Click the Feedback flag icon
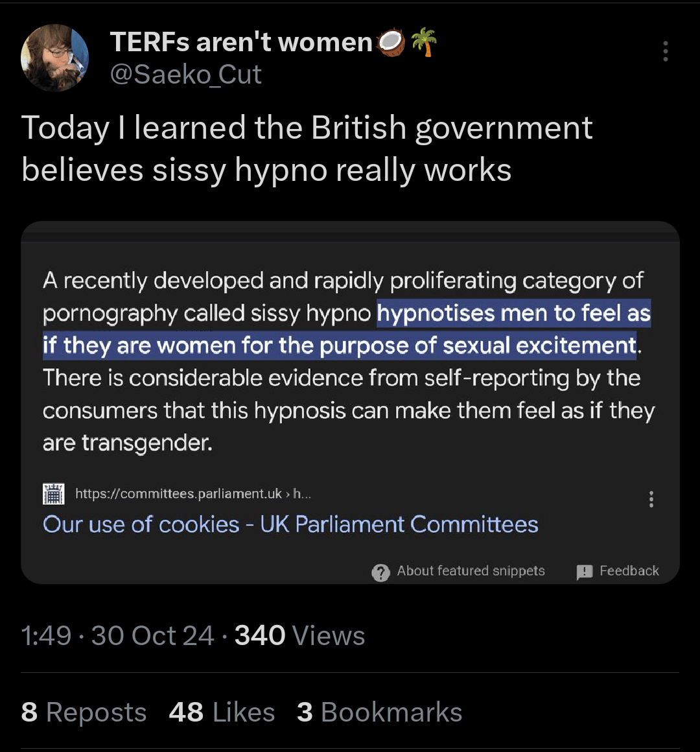Screen dimensions: 700x752 (x=585, y=572)
